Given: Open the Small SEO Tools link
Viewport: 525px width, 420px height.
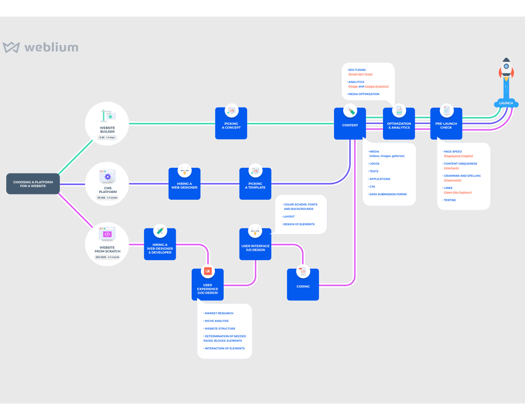Looking at the screenshot, I should tap(360, 74).
